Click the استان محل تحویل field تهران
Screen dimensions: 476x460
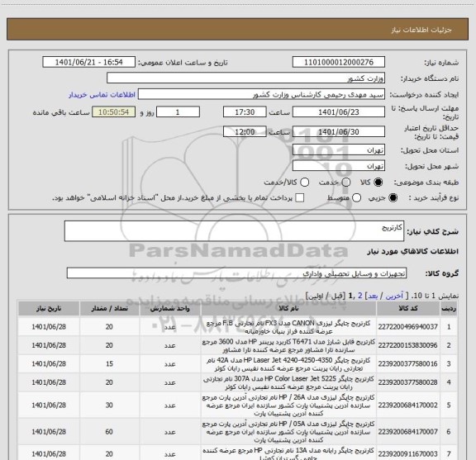click(x=339, y=150)
